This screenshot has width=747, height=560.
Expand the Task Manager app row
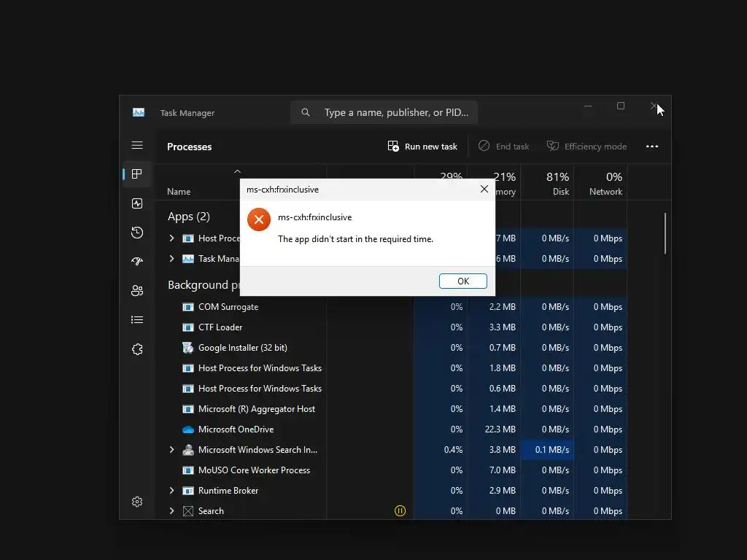(171, 259)
